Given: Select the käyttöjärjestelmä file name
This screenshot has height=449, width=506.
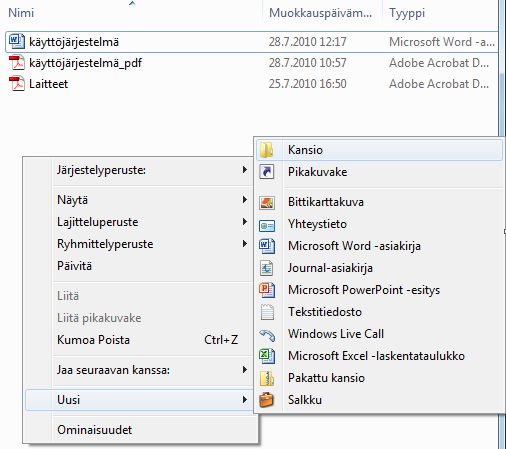Looking at the screenshot, I should pos(74,42).
